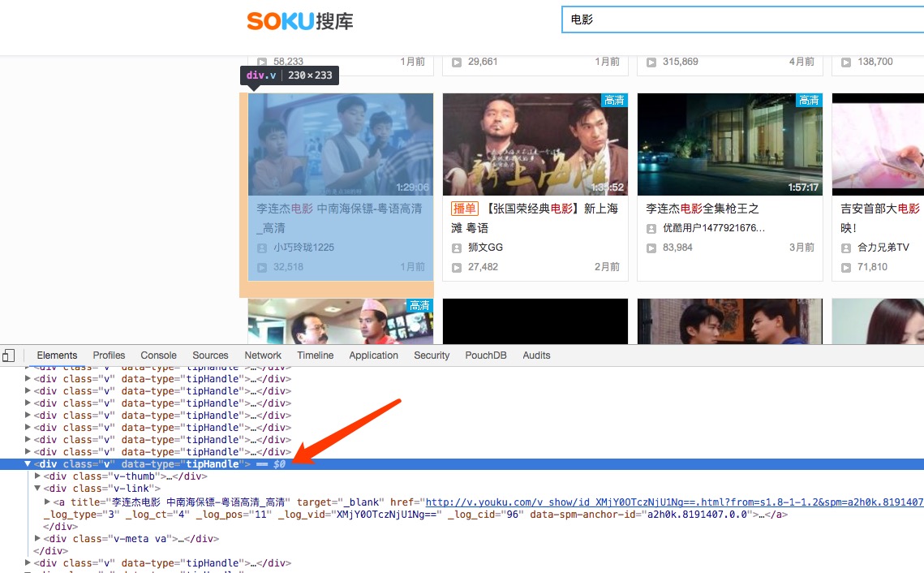Open the Console tab

point(158,355)
